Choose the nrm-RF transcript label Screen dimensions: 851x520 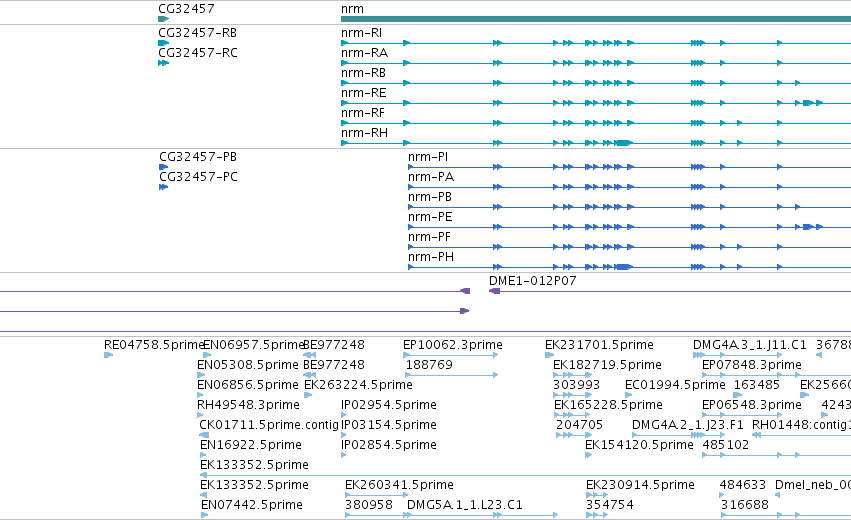coord(363,113)
